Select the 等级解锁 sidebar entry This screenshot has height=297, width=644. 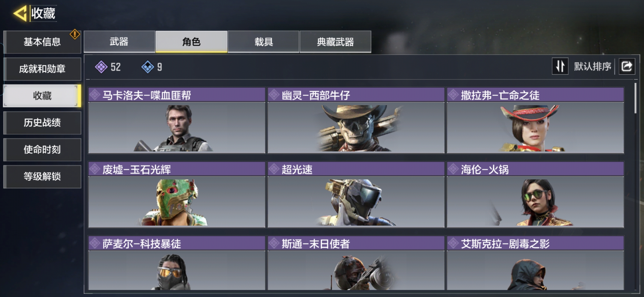(42, 177)
